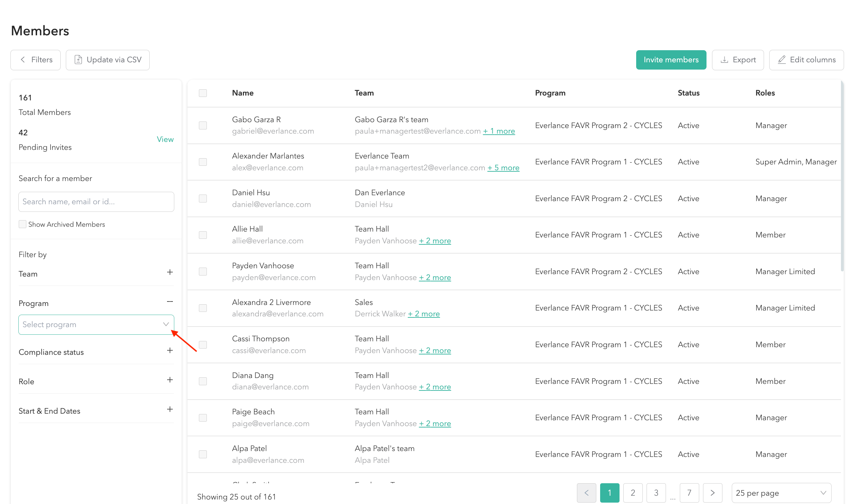This screenshot has height=504, width=860.
Task: Jump to page 7
Action: coord(689,492)
